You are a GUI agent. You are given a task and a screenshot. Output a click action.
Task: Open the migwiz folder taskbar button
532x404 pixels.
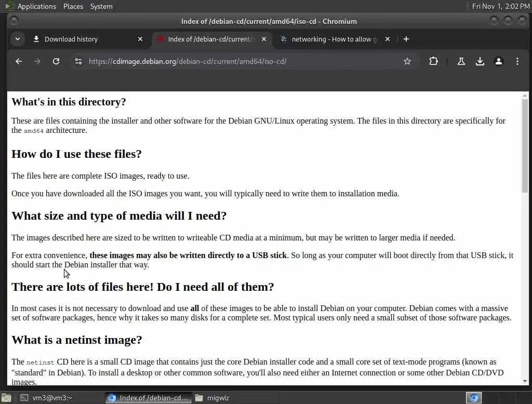point(235,398)
